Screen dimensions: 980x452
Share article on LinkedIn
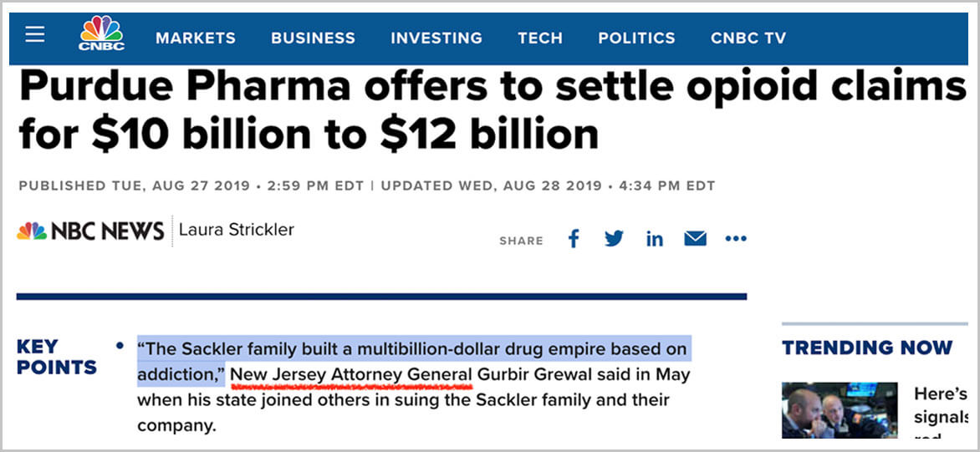point(654,240)
